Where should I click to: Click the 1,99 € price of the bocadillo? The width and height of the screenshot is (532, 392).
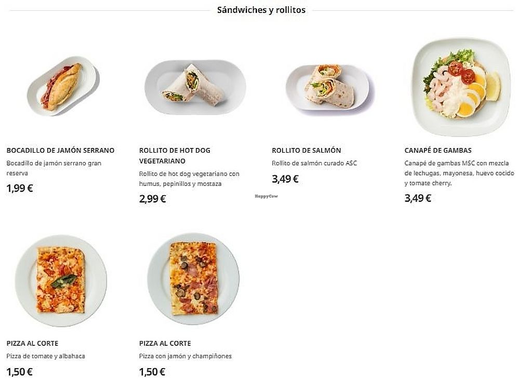(20, 188)
